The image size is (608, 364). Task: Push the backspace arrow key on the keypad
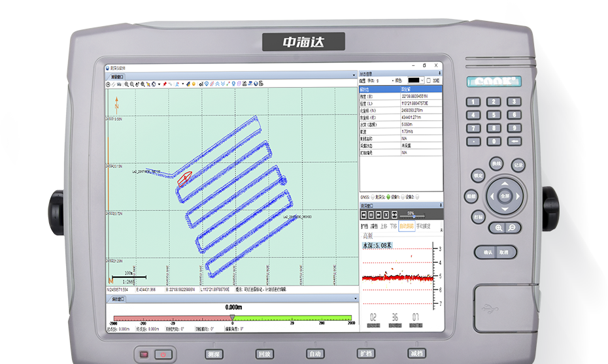(x=514, y=141)
